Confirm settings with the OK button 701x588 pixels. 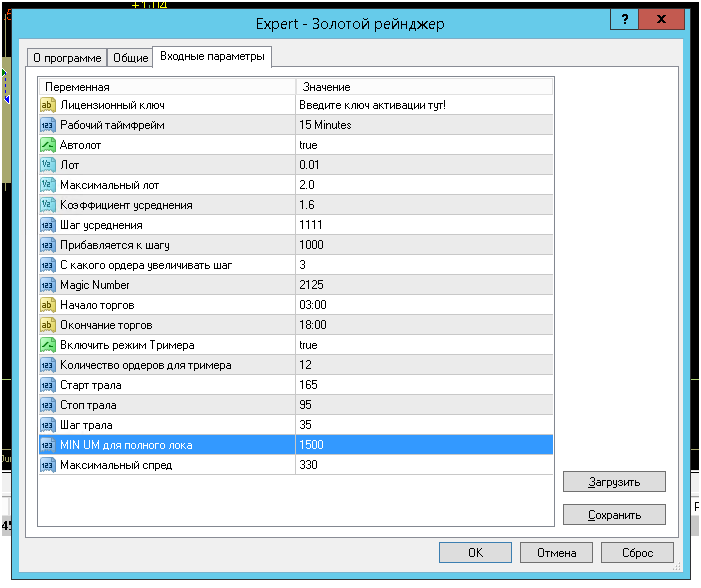click(475, 553)
